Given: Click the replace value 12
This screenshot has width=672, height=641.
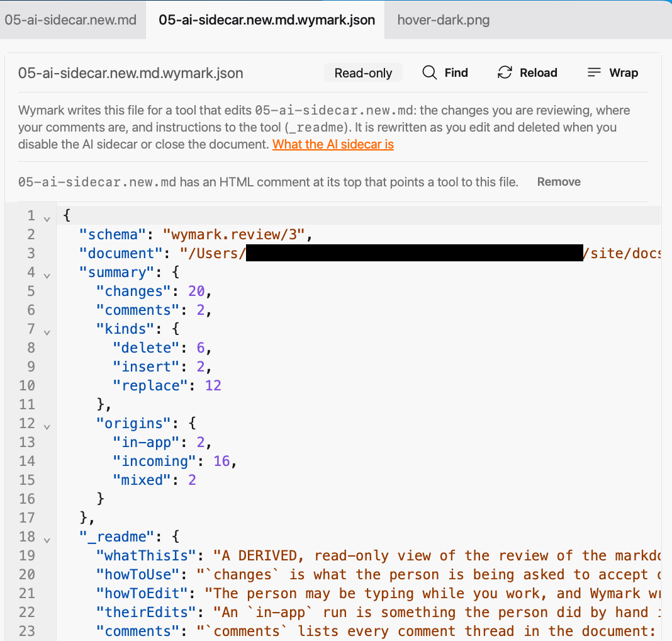Looking at the screenshot, I should [x=213, y=385].
